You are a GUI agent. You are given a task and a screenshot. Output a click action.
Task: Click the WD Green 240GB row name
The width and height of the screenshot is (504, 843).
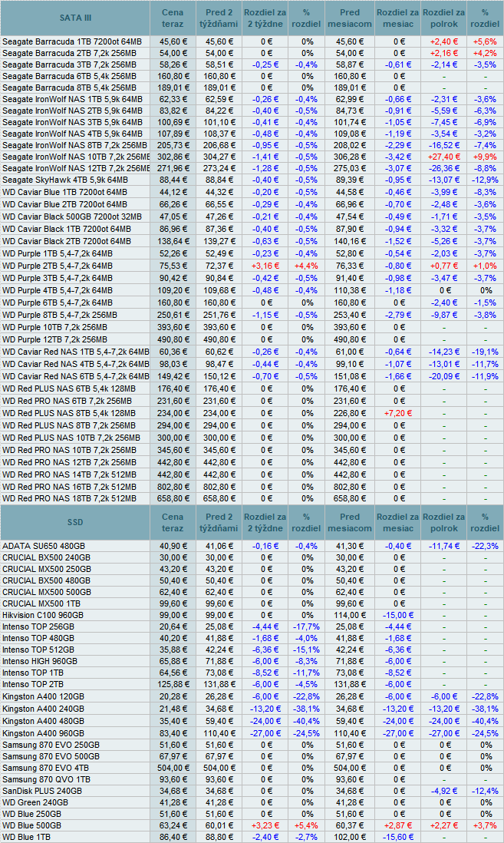tap(35, 802)
